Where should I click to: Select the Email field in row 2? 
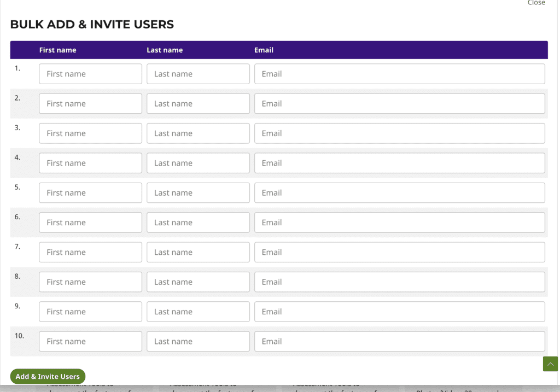pyautogui.click(x=399, y=103)
